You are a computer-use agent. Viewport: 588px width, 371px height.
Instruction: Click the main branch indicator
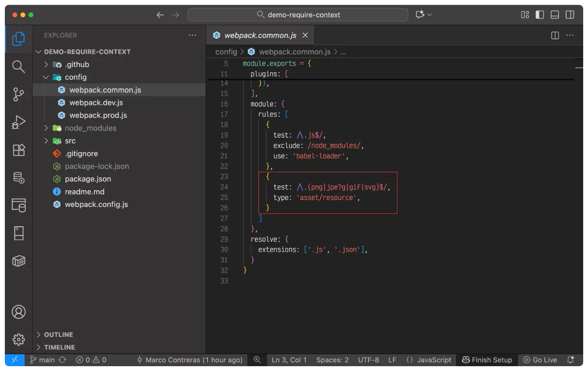click(42, 359)
